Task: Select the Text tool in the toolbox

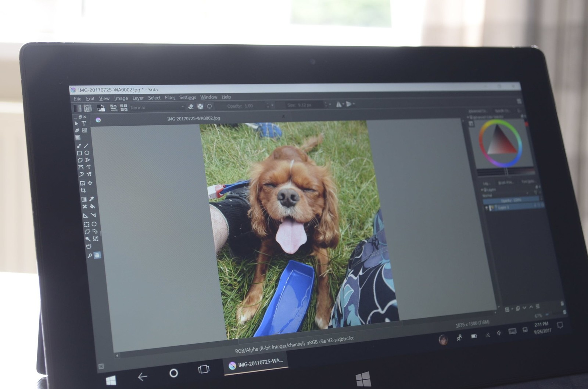Action: [x=84, y=124]
